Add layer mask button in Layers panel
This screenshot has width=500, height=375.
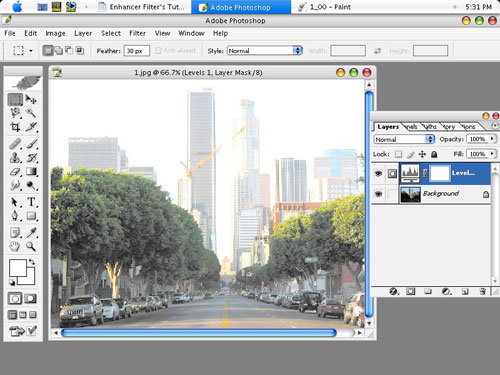click(x=410, y=292)
